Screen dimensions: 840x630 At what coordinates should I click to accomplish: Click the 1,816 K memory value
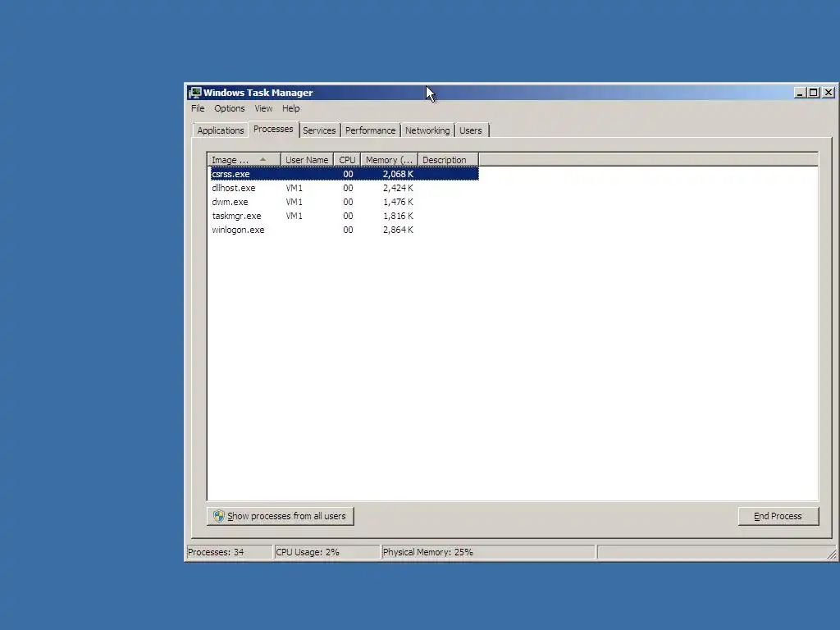(398, 216)
